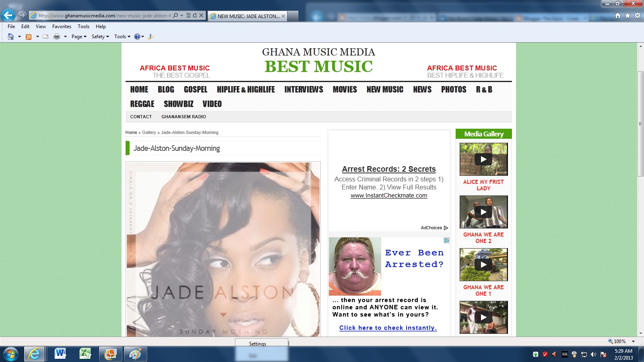Screen dimensions: 644x362
Task: Expand the feeds dropdown arrow
Action: [x=37, y=37]
